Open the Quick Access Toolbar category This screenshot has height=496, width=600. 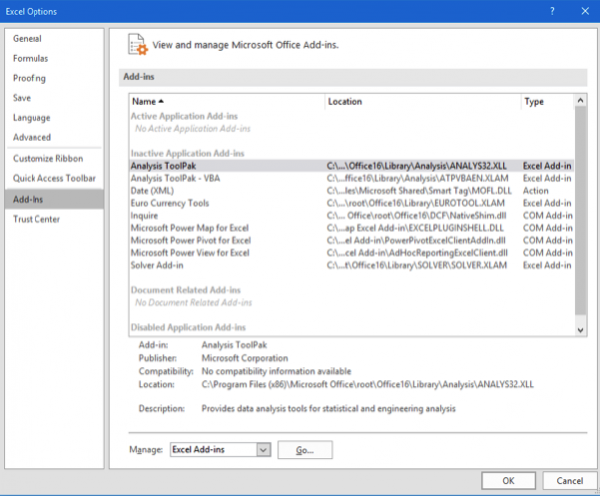54,178
